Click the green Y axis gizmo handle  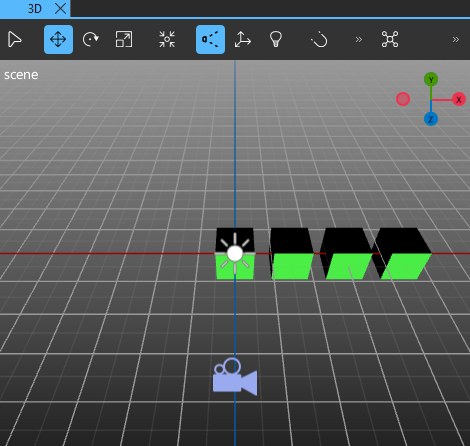[x=431, y=80]
